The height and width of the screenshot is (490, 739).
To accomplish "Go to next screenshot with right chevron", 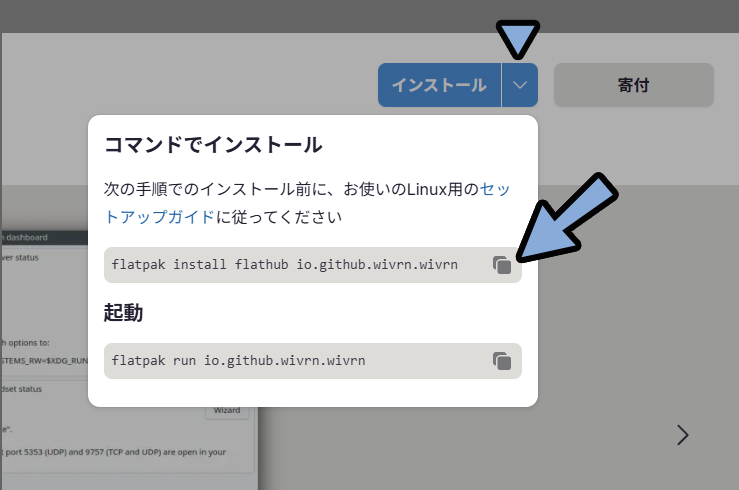I will [682, 435].
